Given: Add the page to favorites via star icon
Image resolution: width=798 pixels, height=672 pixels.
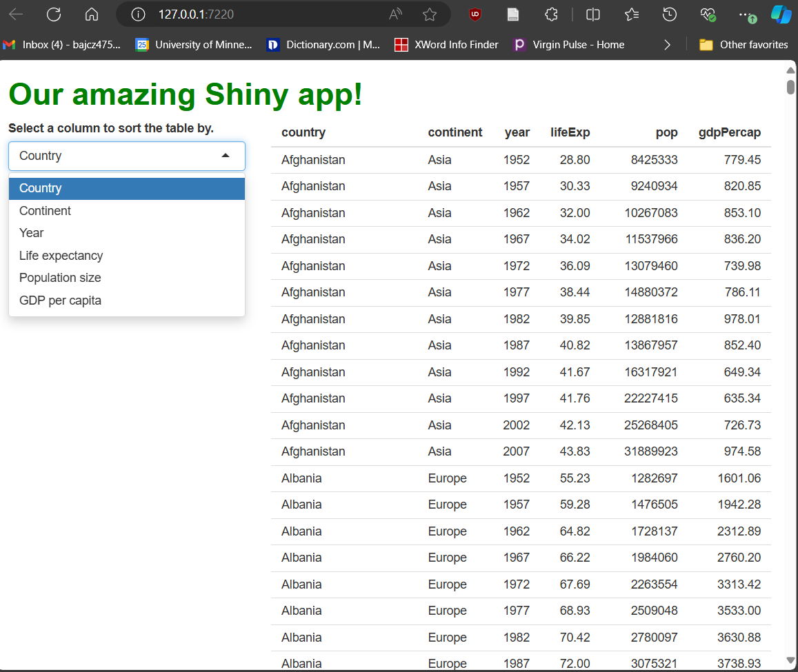Looking at the screenshot, I should coord(430,14).
